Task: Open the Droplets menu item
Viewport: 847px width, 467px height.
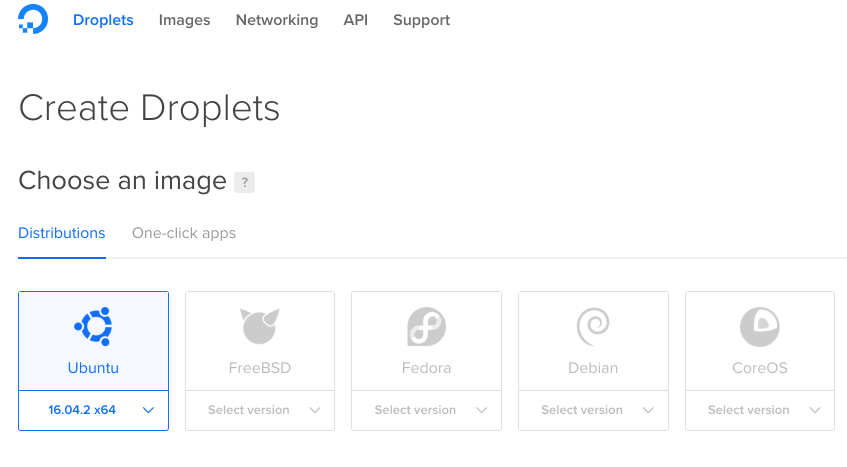Action: [x=103, y=20]
